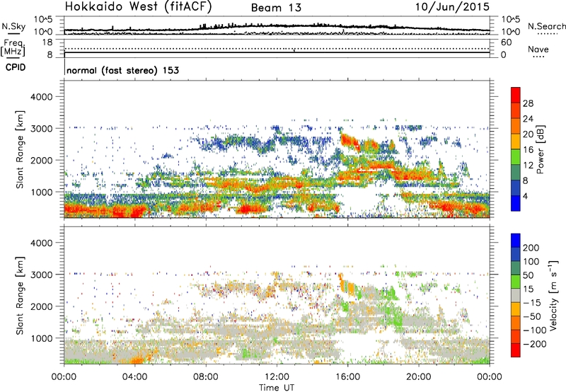This screenshot has width=566, height=392.
Task: Click the '1000' tick of the power panel
Action: coord(42,192)
